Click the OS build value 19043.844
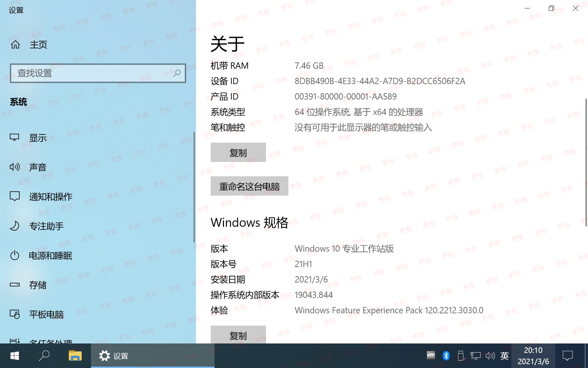The height and width of the screenshot is (368, 588). click(314, 295)
